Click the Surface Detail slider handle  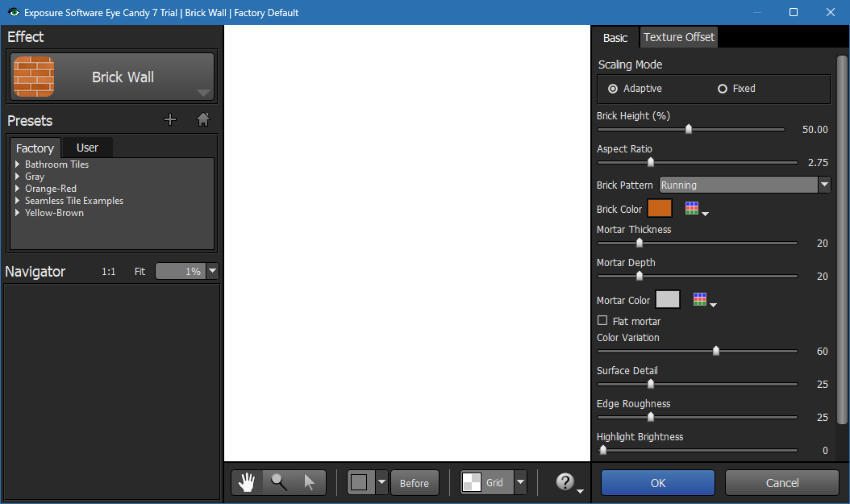coord(651,384)
